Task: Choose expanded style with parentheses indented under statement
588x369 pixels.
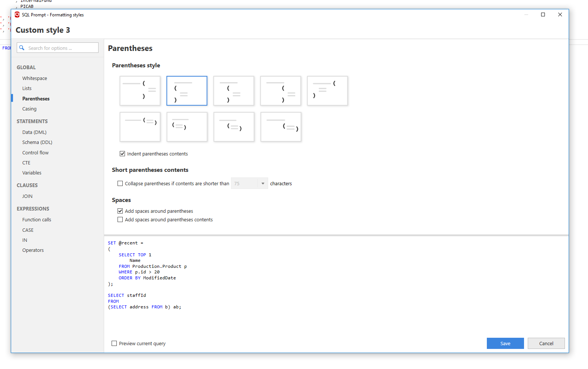Action: coord(234,91)
